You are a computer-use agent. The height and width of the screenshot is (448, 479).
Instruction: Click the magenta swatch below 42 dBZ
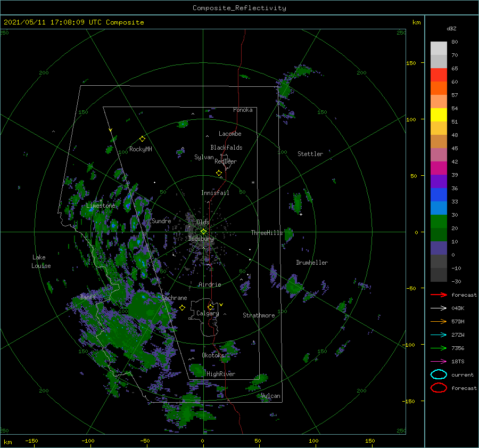pyautogui.click(x=439, y=168)
